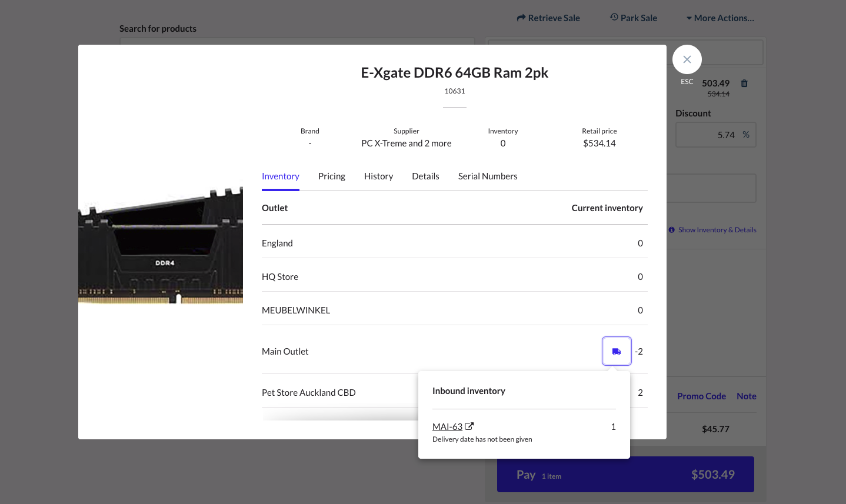Switch to the Pricing tab
This screenshot has width=846, height=504.
[x=332, y=176]
